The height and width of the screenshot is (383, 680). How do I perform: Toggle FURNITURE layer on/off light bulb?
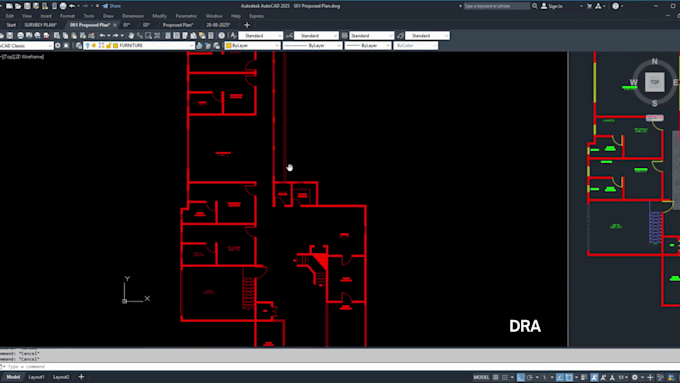pyautogui.click(x=88, y=46)
